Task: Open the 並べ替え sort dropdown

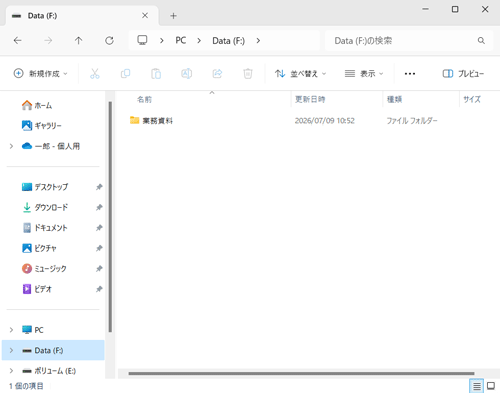Action: [x=300, y=74]
